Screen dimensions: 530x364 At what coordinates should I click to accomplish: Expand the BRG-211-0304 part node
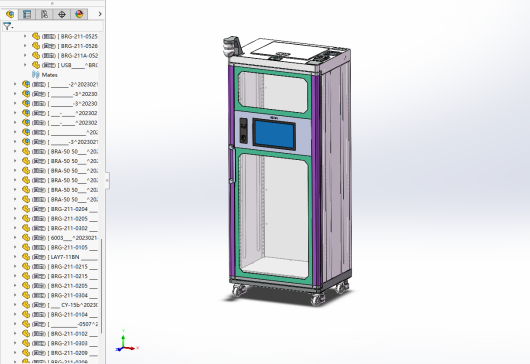point(15,295)
